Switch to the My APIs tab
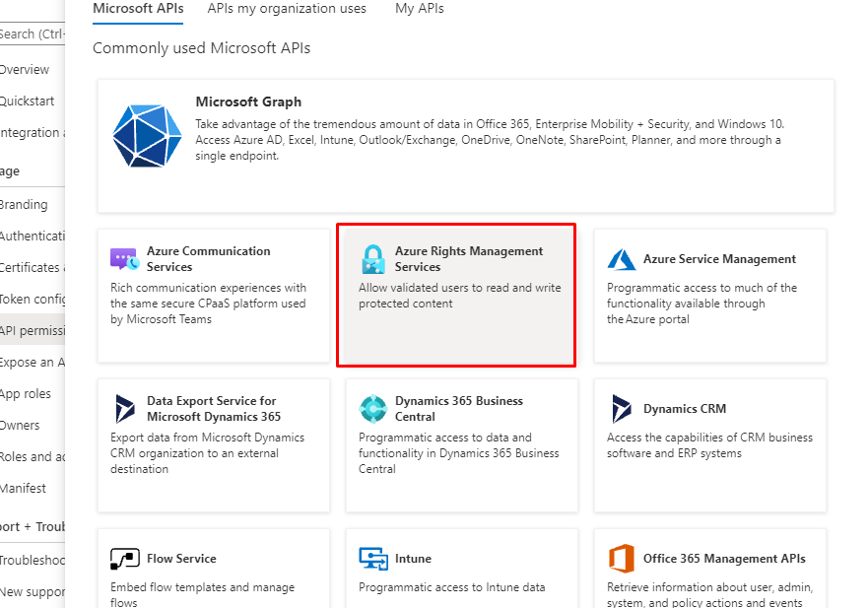This screenshot has height=608, width=868. click(x=419, y=9)
